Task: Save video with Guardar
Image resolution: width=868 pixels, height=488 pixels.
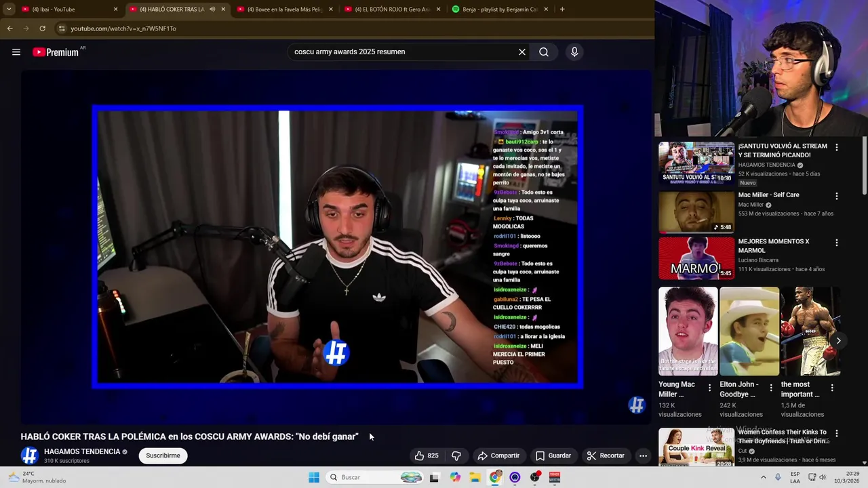Action: tap(553, 455)
